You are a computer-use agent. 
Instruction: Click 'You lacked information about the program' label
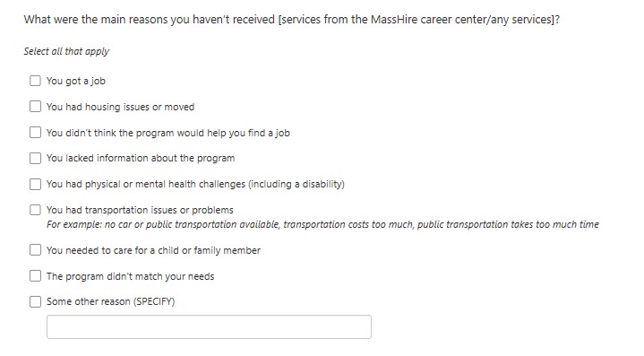coord(141,158)
